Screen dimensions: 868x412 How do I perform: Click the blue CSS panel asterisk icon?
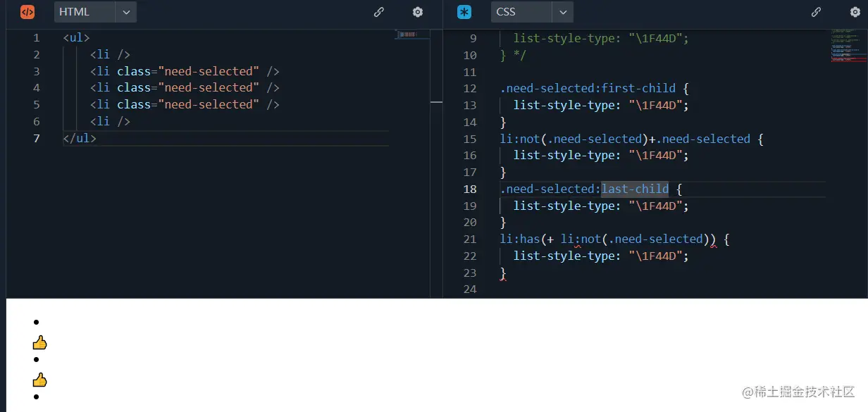coord(464,12)
